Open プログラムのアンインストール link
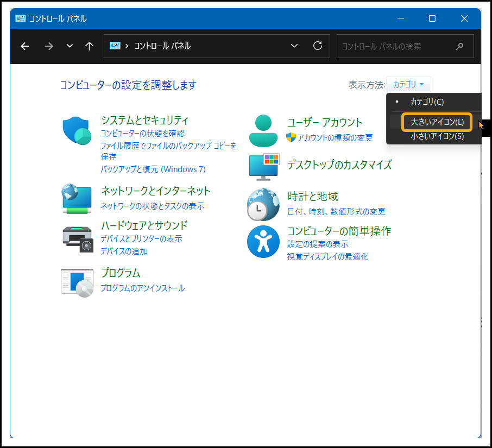Image resolution: width=492 pixels, height=448 pixels. tap(142, 288)
